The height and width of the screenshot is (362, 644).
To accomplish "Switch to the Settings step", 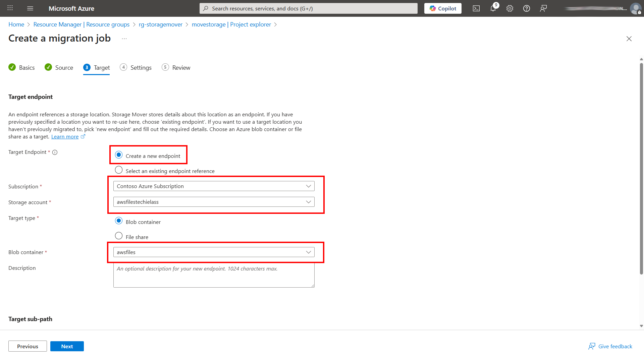I will (141, 67).
